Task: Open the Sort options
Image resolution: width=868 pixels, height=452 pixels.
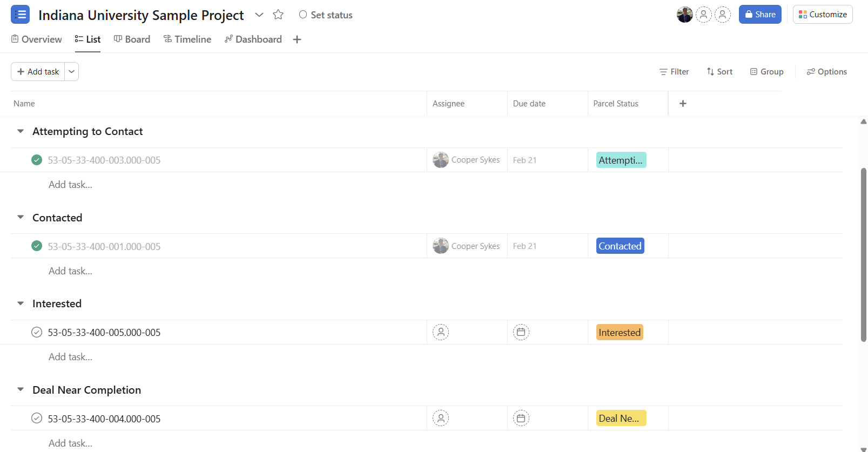Action: coord(719,72)
